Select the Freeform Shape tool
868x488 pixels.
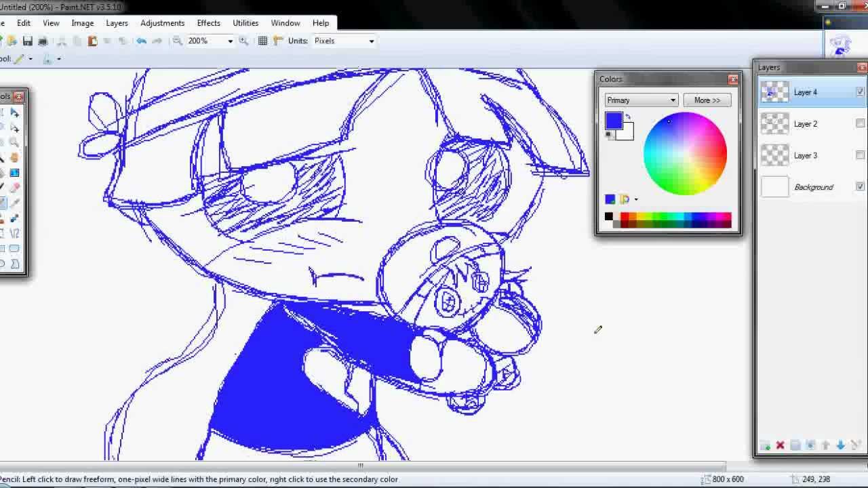[14, 263]
